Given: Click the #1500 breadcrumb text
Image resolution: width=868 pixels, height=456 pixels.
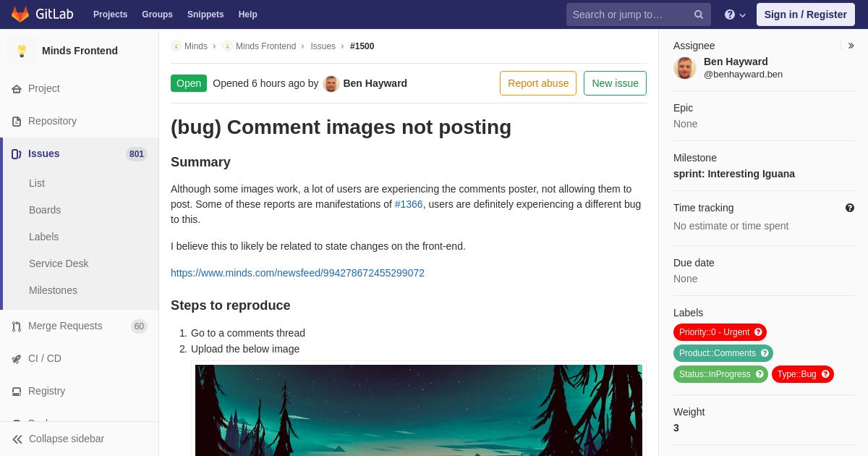Looking at the screenshot, I should click(362, 46).
